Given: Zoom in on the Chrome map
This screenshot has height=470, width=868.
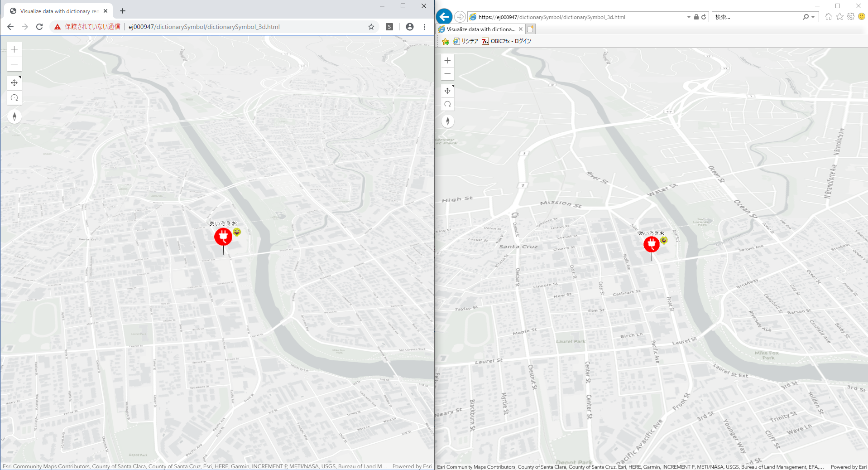Looking at the screenshot, I should tap(14, 49).
